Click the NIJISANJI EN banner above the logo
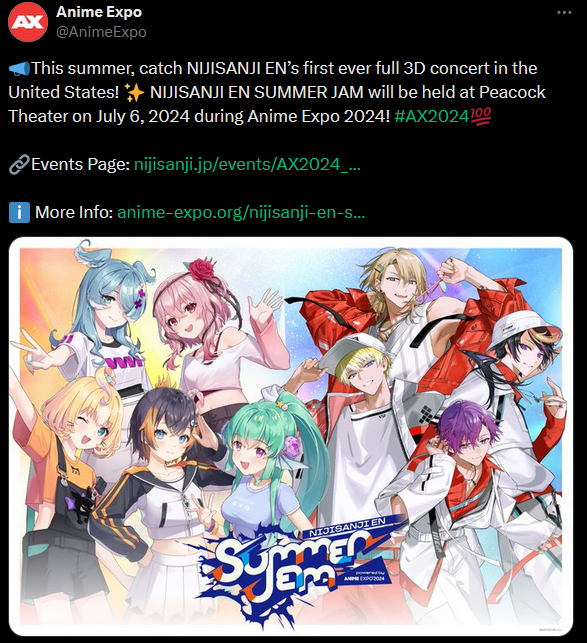587x643 pixels. point(347,528)
